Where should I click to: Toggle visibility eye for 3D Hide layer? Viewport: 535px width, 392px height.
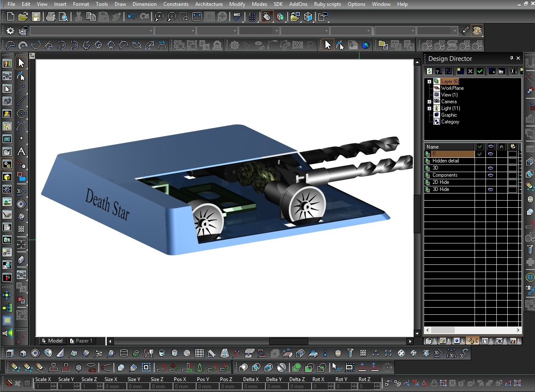490,189
